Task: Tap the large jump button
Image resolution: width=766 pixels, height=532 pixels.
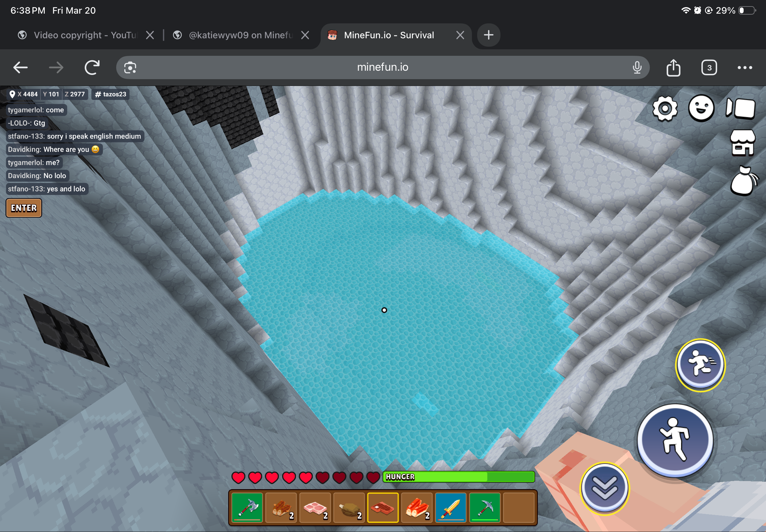Action: [x=675, y=440]
